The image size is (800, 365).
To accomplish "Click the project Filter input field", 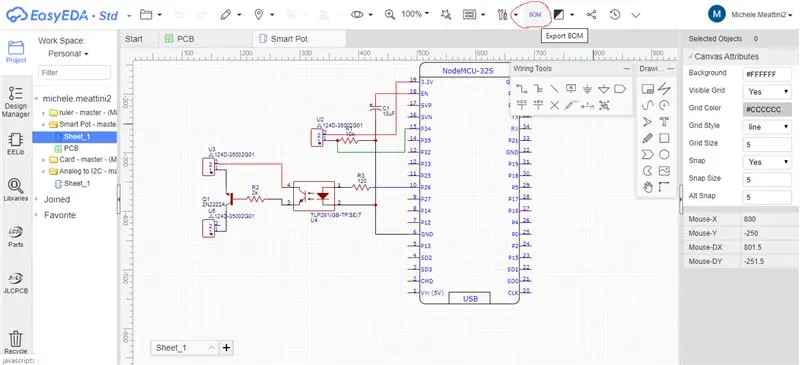I will point(74,72).
